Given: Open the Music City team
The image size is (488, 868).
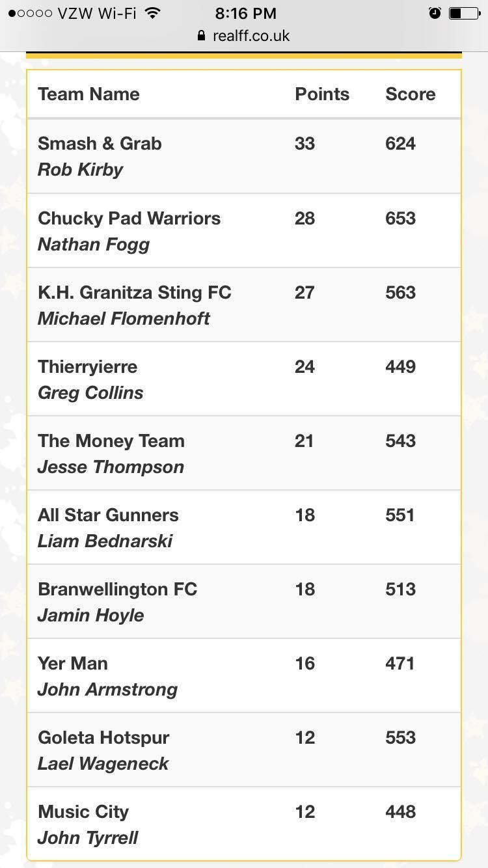Looking at the screenshot, I should 83,812.
